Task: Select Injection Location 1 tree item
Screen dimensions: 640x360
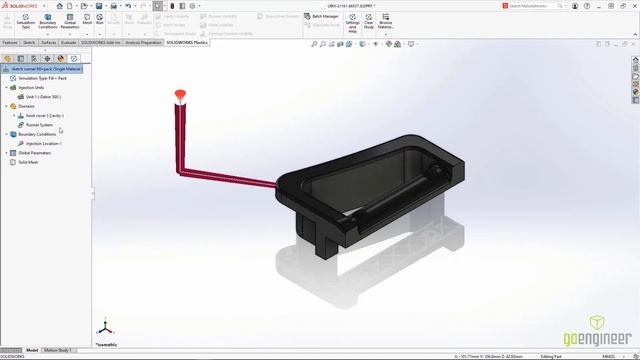Action: [x=40, y=144]
